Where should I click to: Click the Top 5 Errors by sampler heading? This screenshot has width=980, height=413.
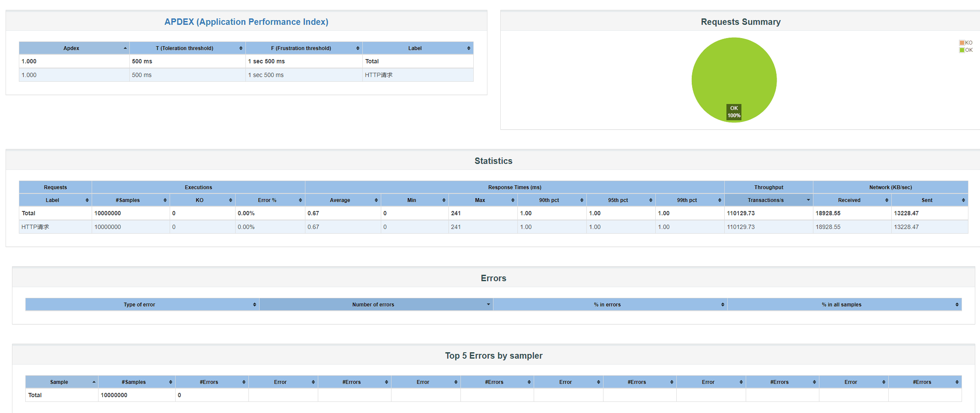(x=493, y=356)
